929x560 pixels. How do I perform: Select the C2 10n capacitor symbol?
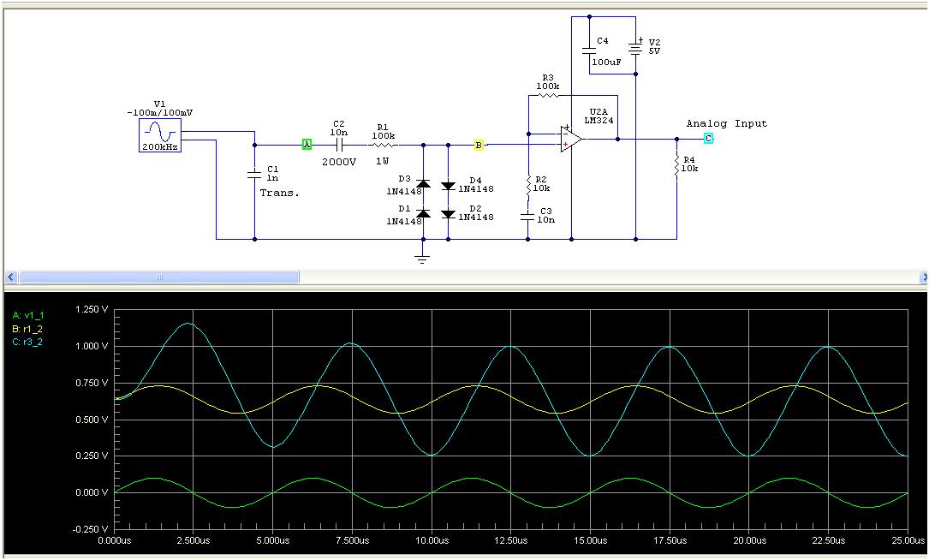click(x=339, y=145)
